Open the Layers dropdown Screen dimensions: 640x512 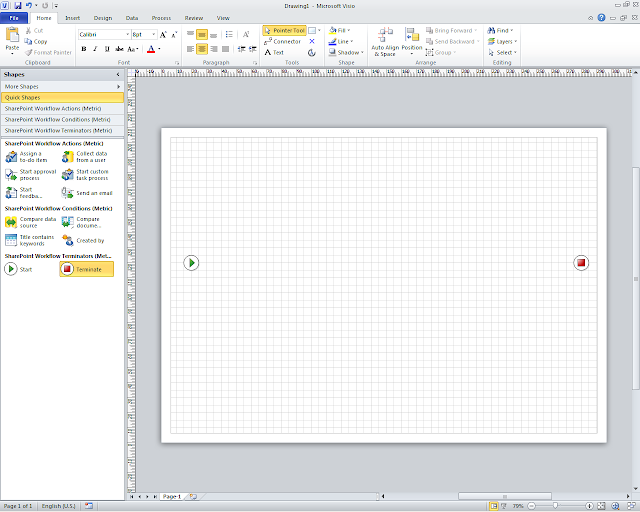pyautogui.click(x=502, y=41)
